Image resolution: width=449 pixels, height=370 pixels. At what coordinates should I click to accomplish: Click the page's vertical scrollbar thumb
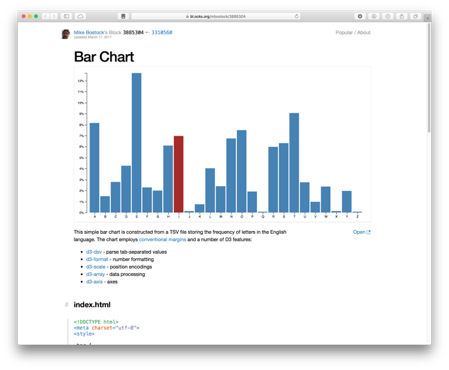coord(429,78)
